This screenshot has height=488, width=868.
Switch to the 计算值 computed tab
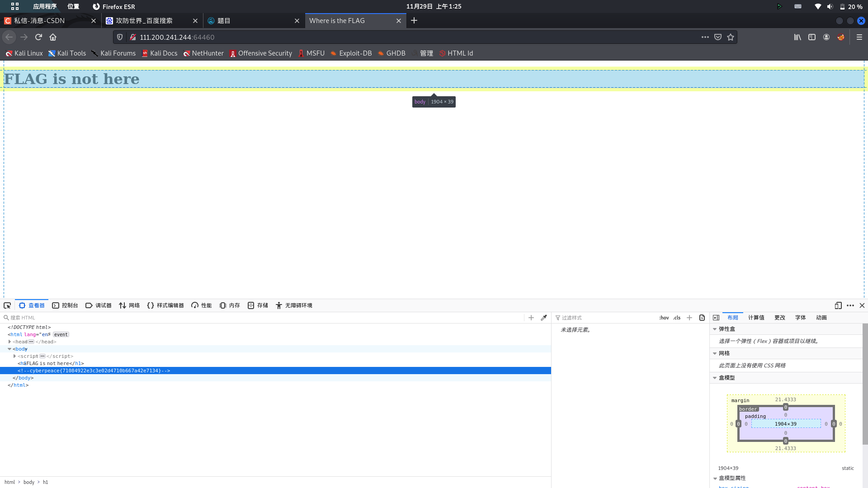(756, 318)
